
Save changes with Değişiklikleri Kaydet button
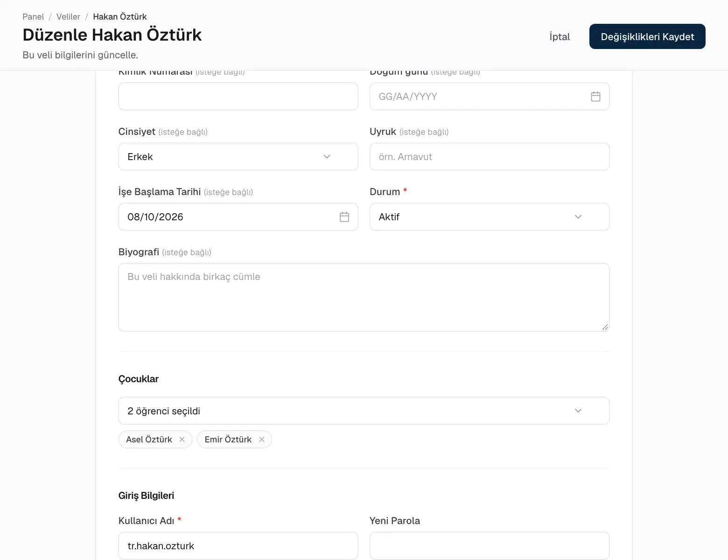tap(647, 36)
